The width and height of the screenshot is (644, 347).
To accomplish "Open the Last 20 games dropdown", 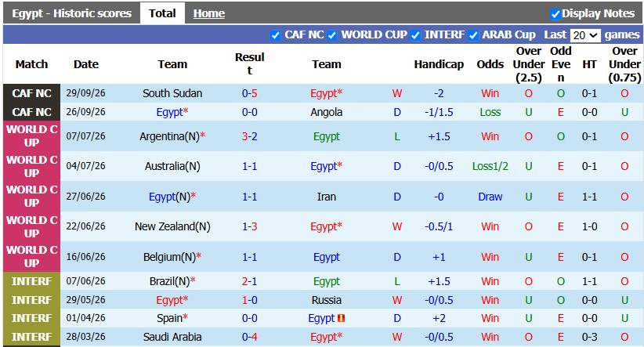I will tap(585, 35).
